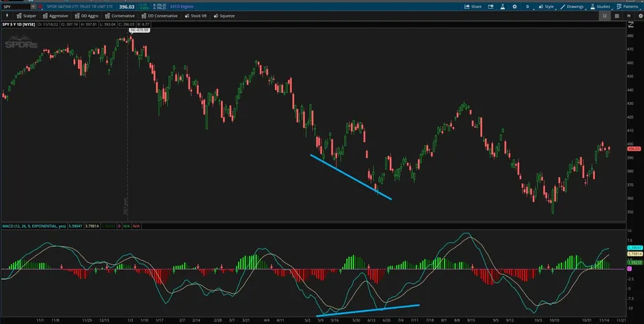Image resolution: width=644 pixels, height=324 pixels.
Task: Click the pin icon on the strategy bar
Action: pos(7,16)
